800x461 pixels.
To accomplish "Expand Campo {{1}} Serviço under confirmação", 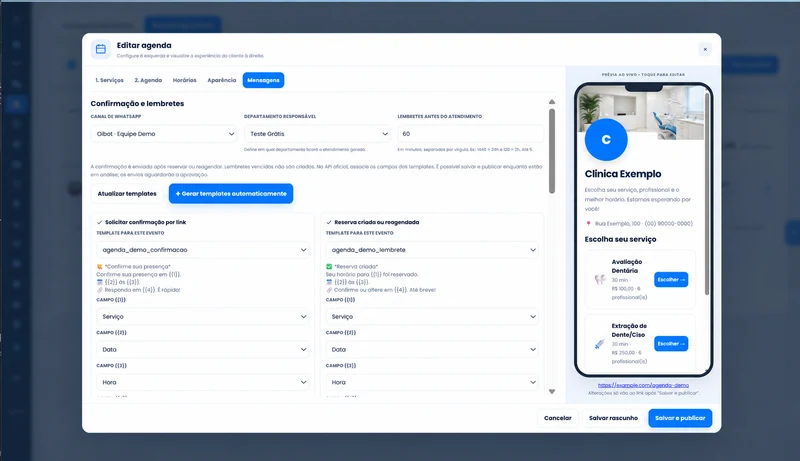I will click(x=203, y=317).
